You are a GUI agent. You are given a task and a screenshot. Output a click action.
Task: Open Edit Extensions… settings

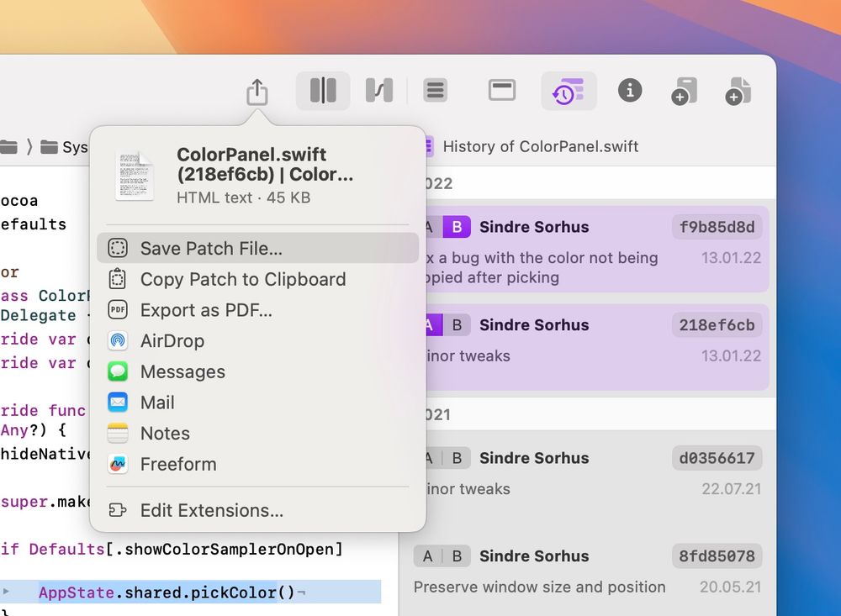point(257,510)
